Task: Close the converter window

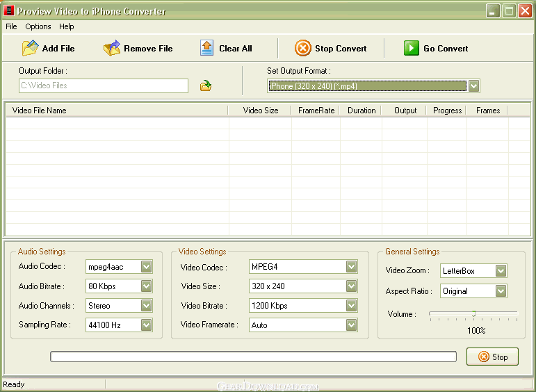Action: click(x=525, y=11)
